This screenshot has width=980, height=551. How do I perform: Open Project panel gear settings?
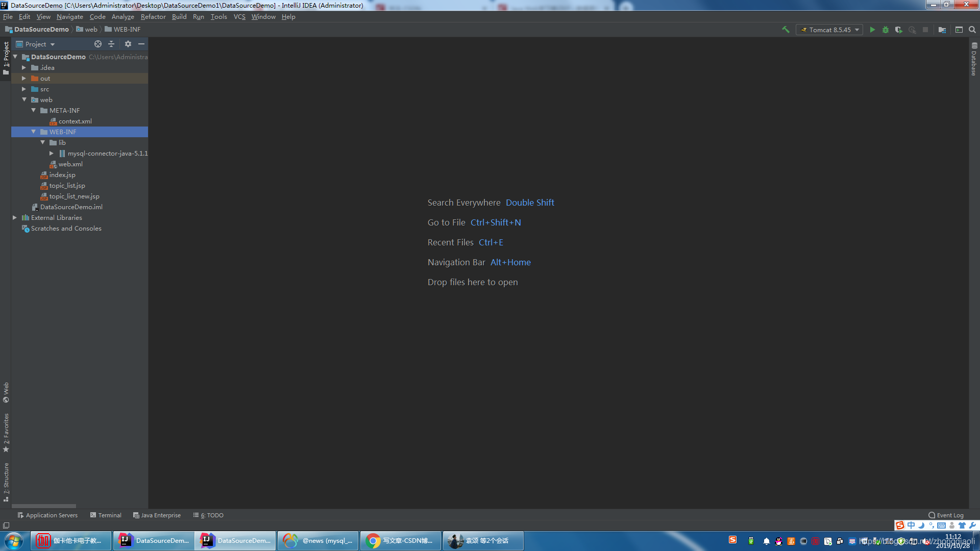128,44
